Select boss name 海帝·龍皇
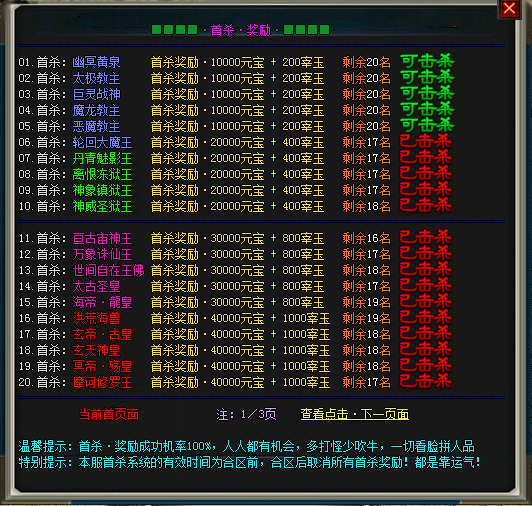The image size is (532, 506). pos(102,302)
